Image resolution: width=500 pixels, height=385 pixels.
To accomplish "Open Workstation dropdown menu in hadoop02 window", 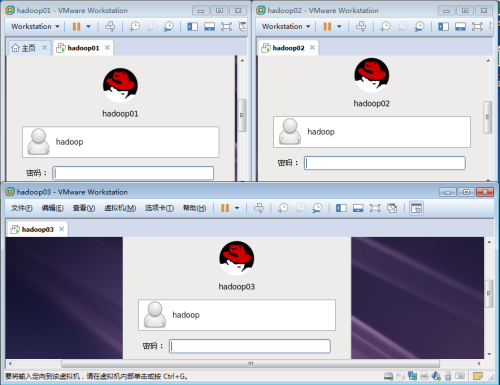I will coord(286,26).
